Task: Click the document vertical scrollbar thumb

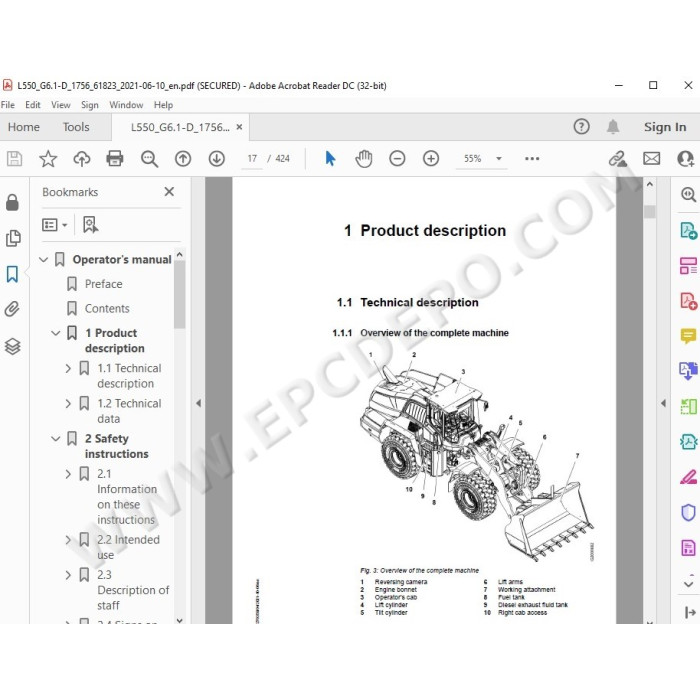Action: (650, 212)
